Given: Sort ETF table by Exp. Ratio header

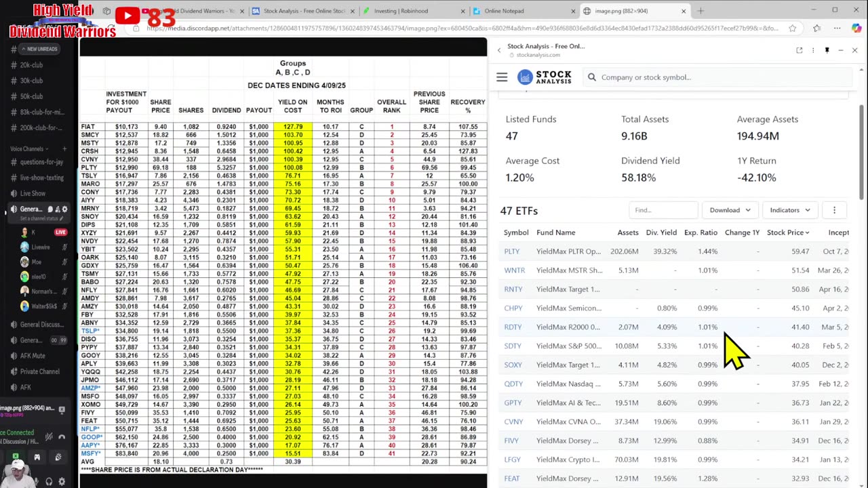Looking at the screenshot, I should (x=701, y=232).
